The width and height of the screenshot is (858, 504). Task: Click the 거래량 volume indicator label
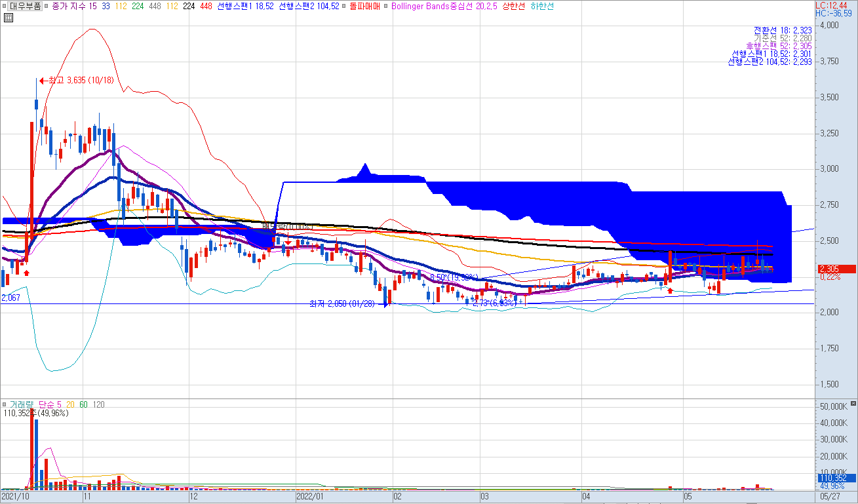[x=22, y=404]
